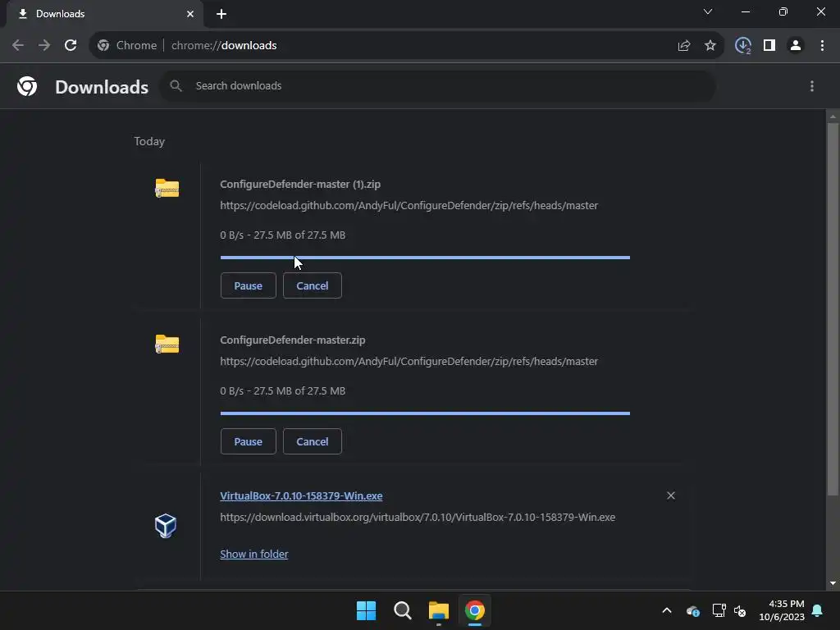Open the VirtualBox-7.0.10-158379-Win.exe file link

[301, 495]
